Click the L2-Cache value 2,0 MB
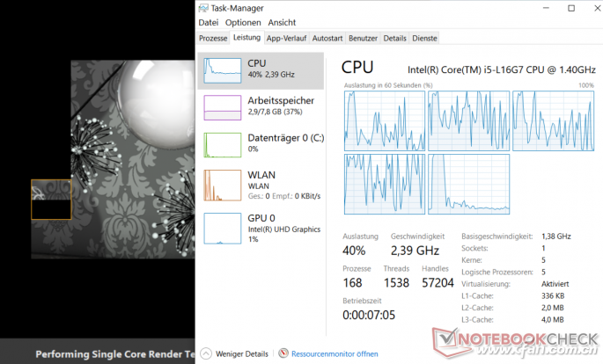The image size is (603, 364). 552,308
